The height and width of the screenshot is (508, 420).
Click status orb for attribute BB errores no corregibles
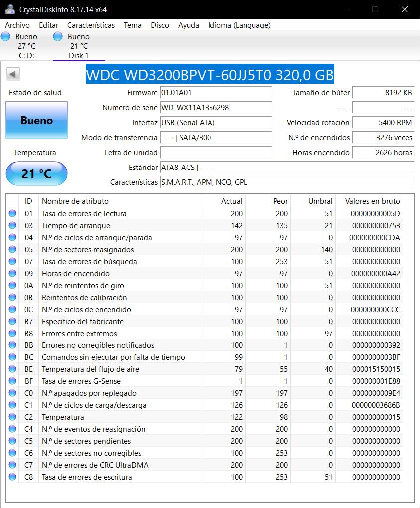12,345
